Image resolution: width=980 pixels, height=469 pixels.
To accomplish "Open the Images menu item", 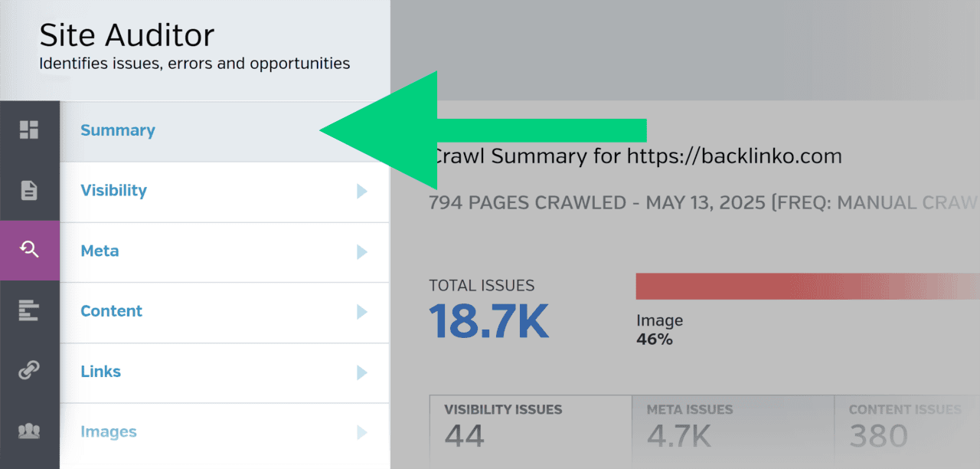I will point(108,432).
